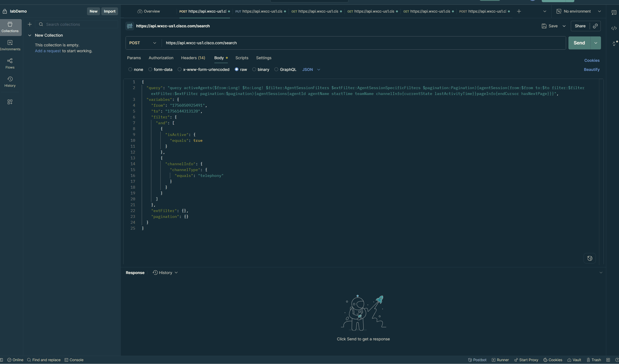Switch to the last POST request tab

click(x=484, y=11)
